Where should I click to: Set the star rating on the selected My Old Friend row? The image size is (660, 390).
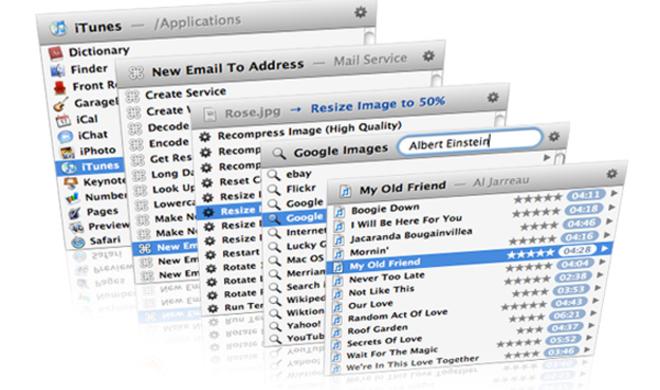coord(530,254)
